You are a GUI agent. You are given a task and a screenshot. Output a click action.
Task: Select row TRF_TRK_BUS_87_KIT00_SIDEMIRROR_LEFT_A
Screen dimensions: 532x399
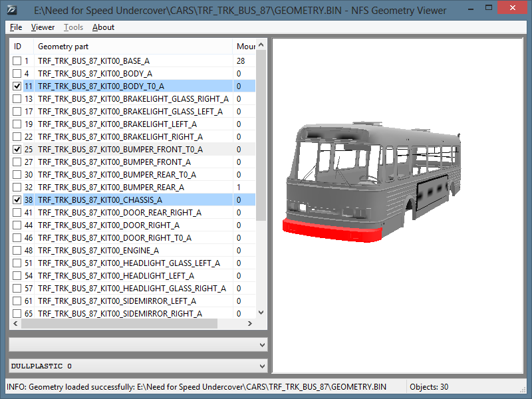[x=133, y=301]
